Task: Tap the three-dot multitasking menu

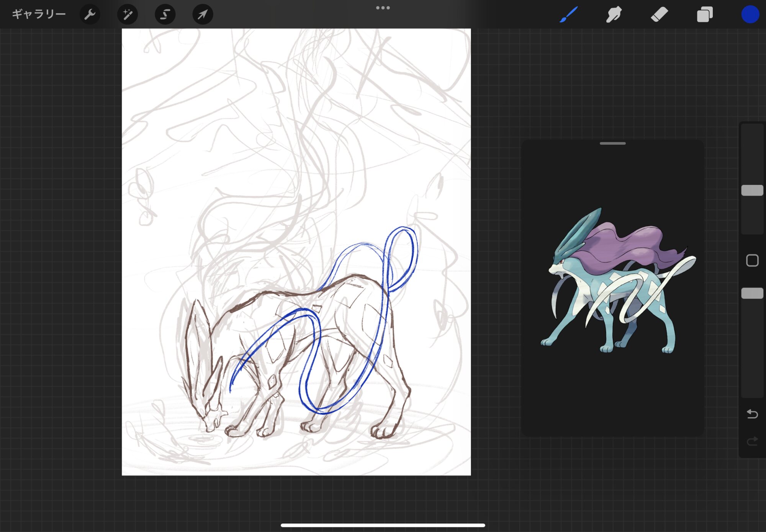Action: 383,8
